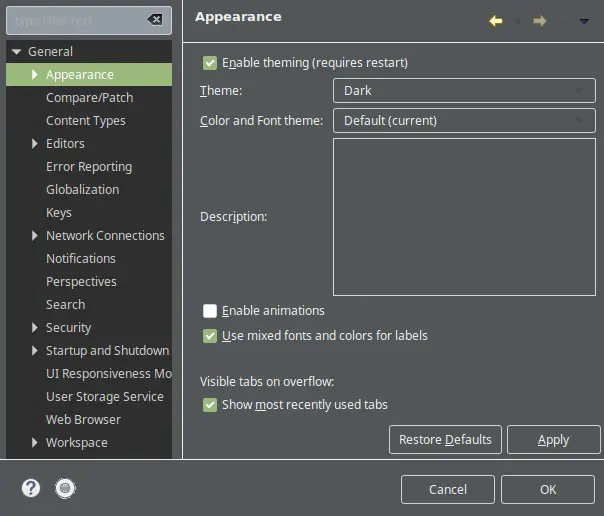Select the Network Connections tree label
The image size is (604, 516).
[x=105, y=235]
